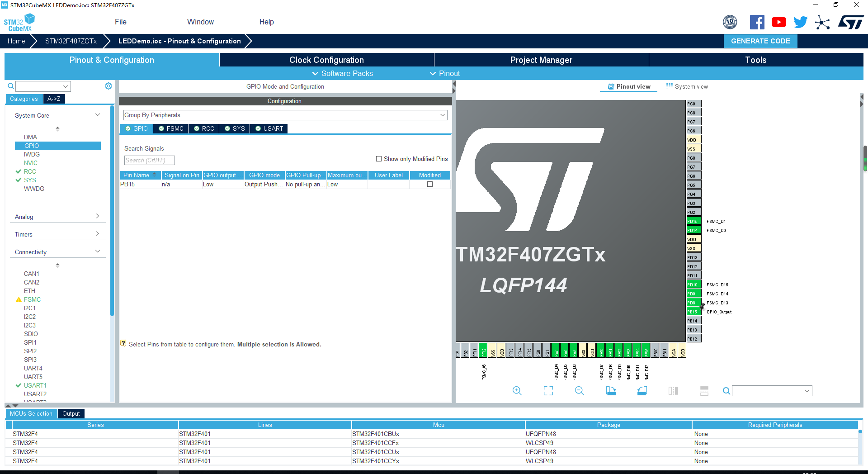This screenshot has height=474, width=868.
Task: Click the STM32F407ZGTx breadcrumb
Action: point(71,41)
